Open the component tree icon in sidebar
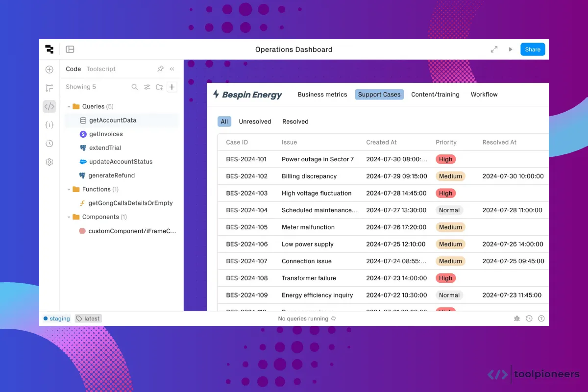This screenshot has height=392, width=588. pyautogui.click(x=49, y=88)
